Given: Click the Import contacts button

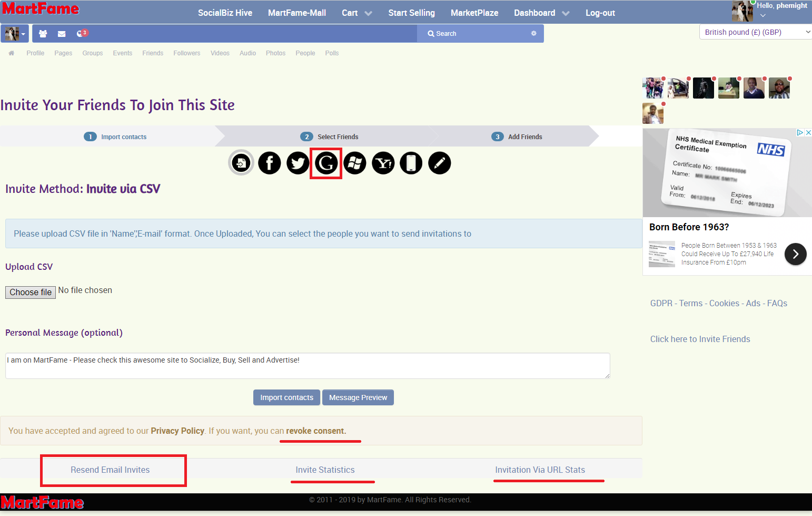Looking at the screenshot, I should click(x=286, y=397).
